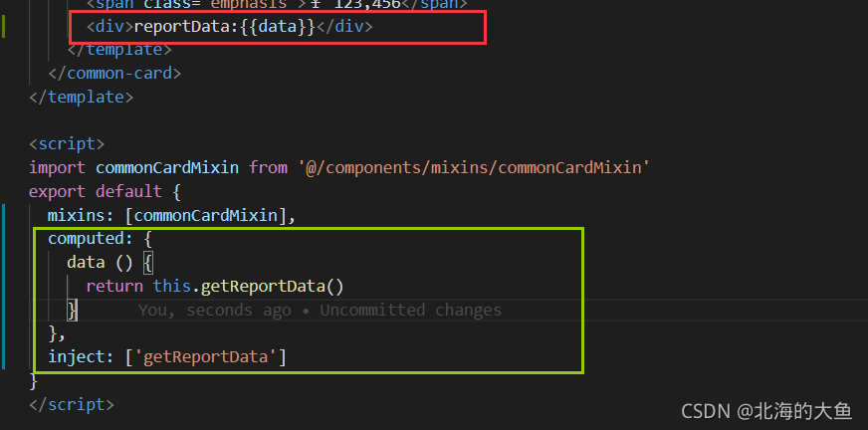Click the commonCardMixin import identifier

167,167
